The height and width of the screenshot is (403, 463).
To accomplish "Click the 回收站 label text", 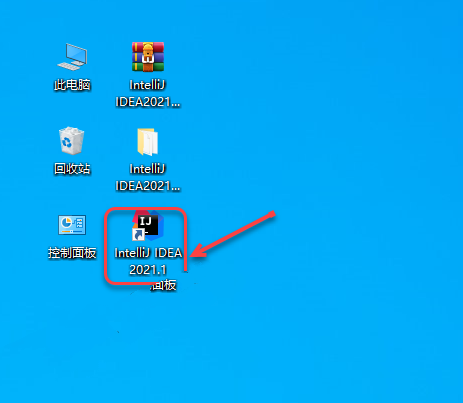I will click(x=72, y=169).
